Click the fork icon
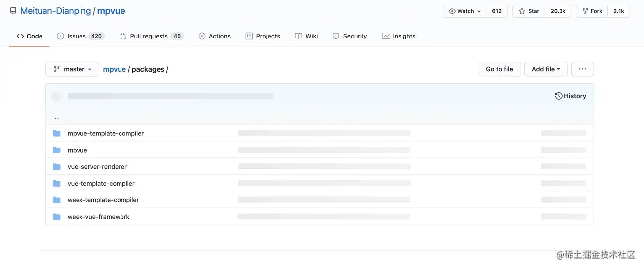644x268 pixels. pos(585,11)
